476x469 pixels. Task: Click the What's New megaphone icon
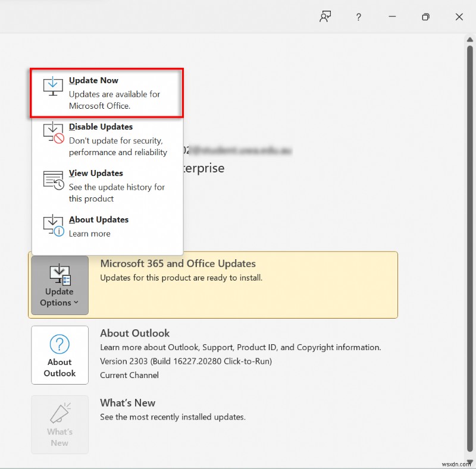[x=60, y=413]
